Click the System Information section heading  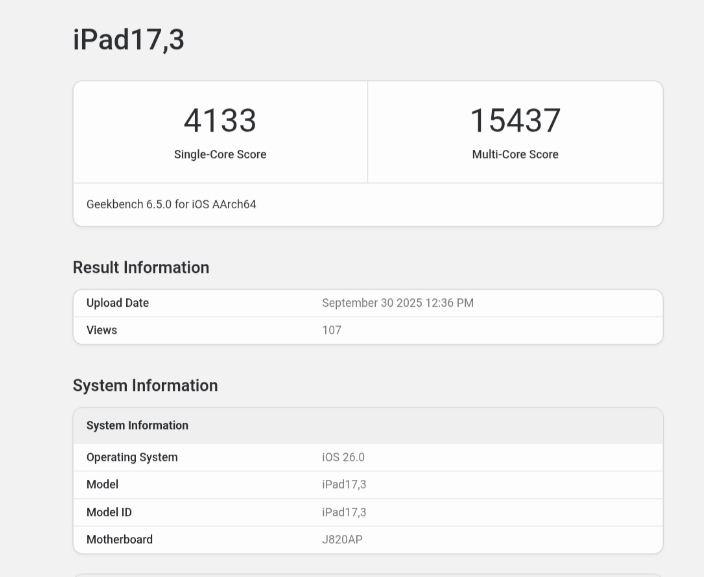click(x=145, y=385)
